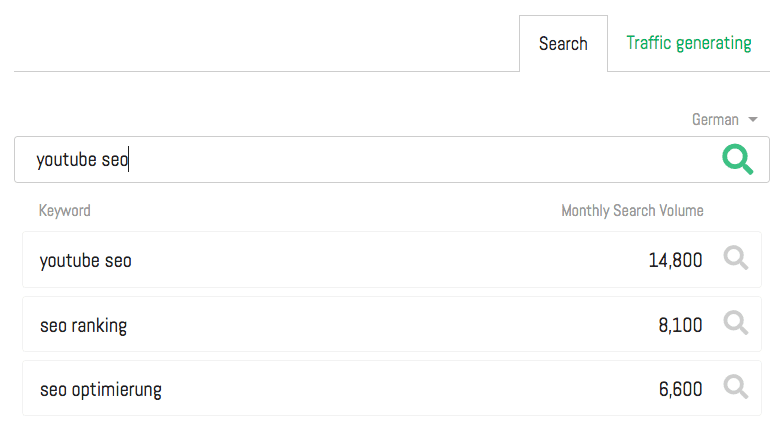
Task: Click the green search magnifier icon
Action: (x=737, y=159)
